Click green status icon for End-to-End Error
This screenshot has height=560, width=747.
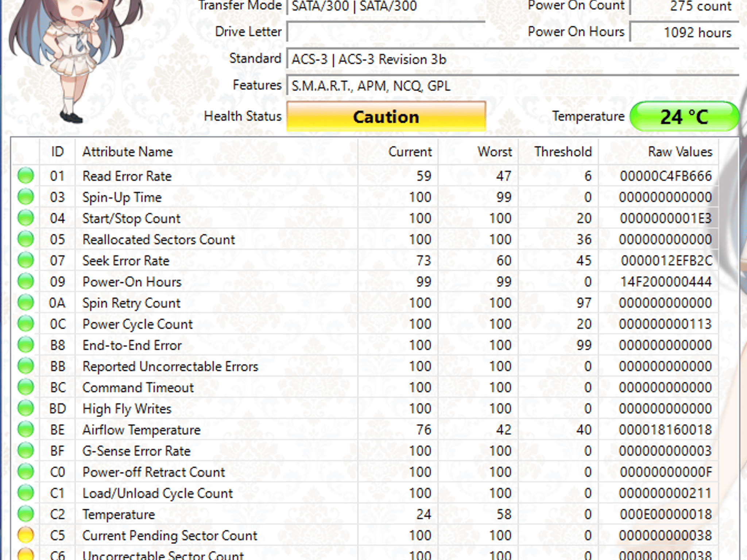click(26, 345)
